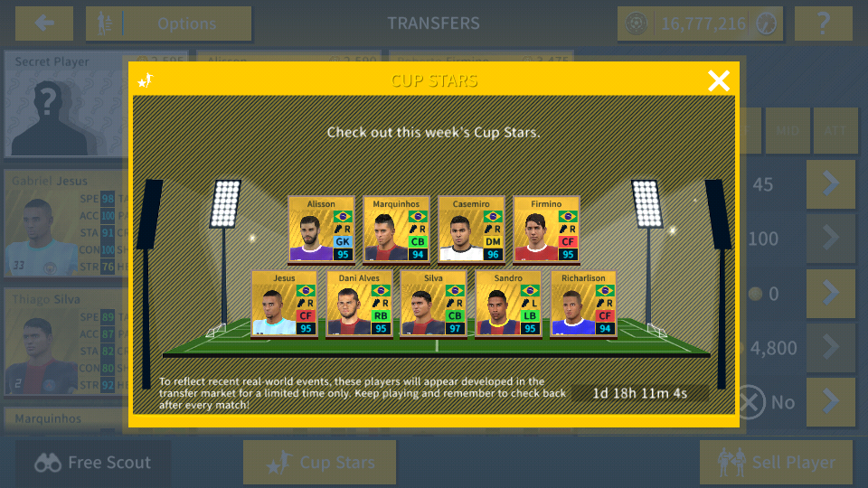The image size is (868, 488).
Task: Expand the arrow beside value 45
Action: pyautogui.click(x=830, y=184)
